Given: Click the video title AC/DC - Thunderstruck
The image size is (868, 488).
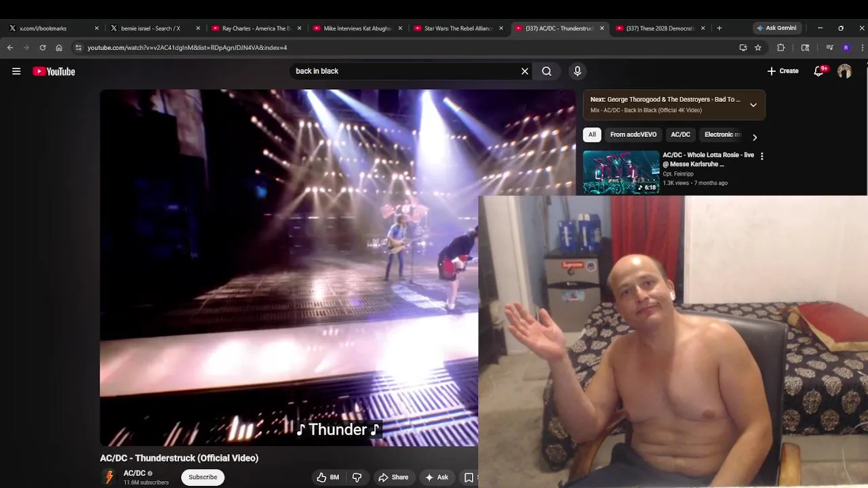Looking at the screenshot, I should [x=179, y=458].
